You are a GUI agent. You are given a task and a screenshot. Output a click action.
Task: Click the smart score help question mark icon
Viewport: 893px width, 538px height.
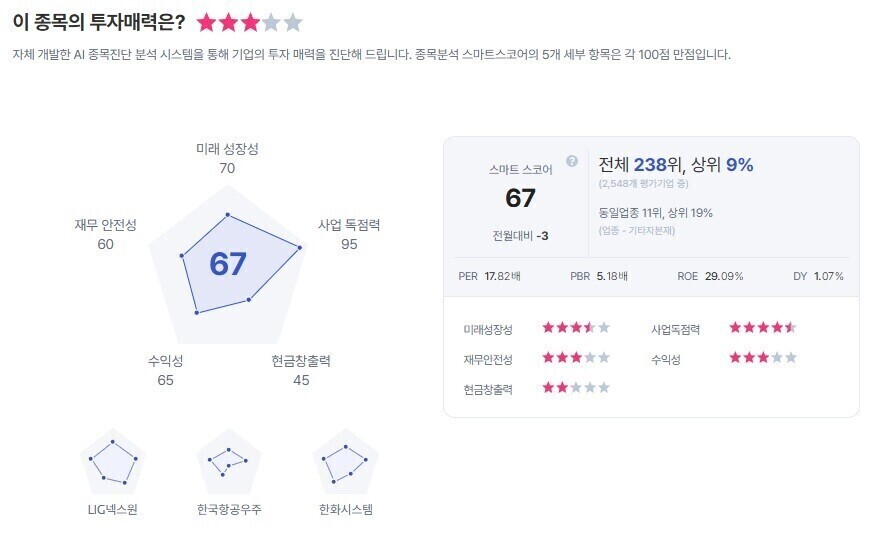coord(572,161)
